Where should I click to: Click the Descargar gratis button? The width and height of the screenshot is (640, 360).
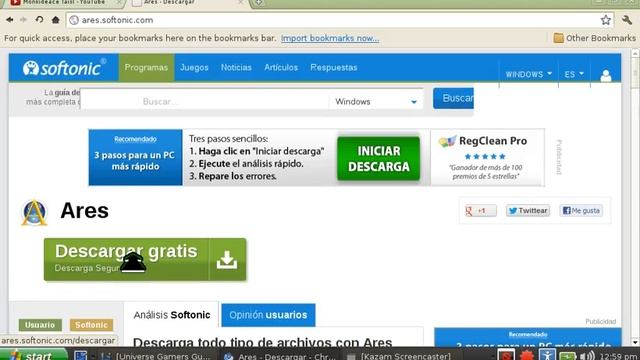145,260
